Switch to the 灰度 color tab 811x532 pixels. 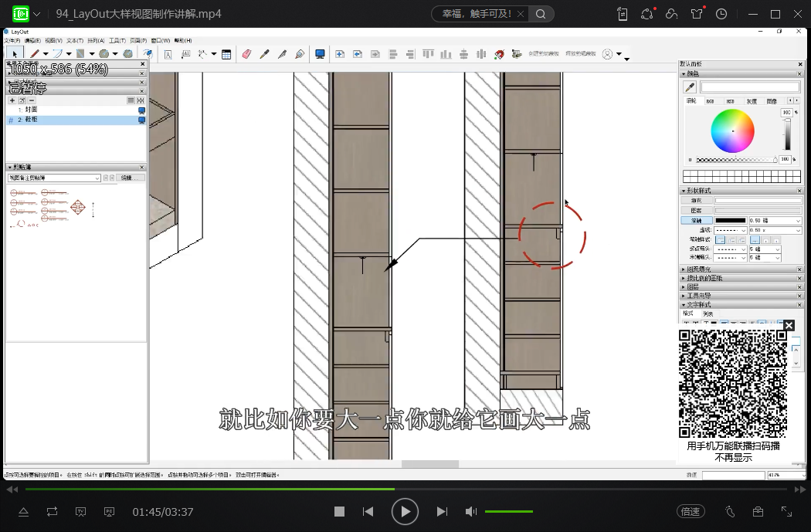click(x=751, y=101)
